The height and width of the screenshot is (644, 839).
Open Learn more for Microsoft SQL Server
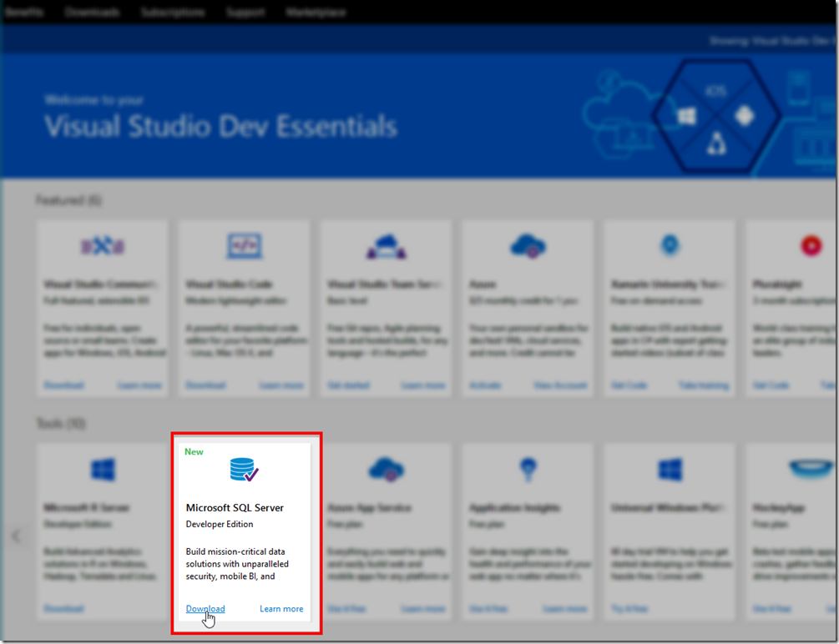pyautogui.click(x=281, y=609)
